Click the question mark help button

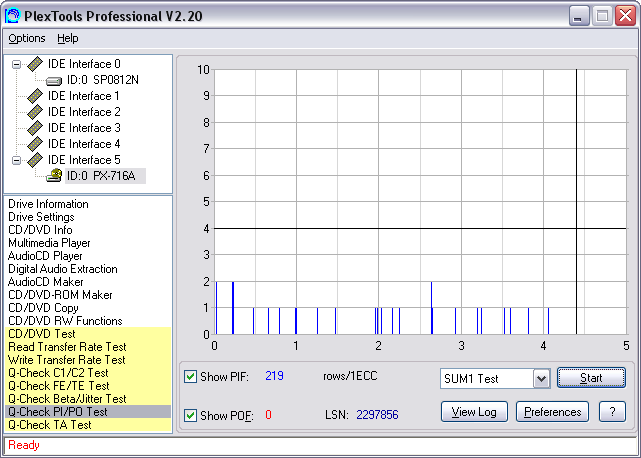pos(612,412)
